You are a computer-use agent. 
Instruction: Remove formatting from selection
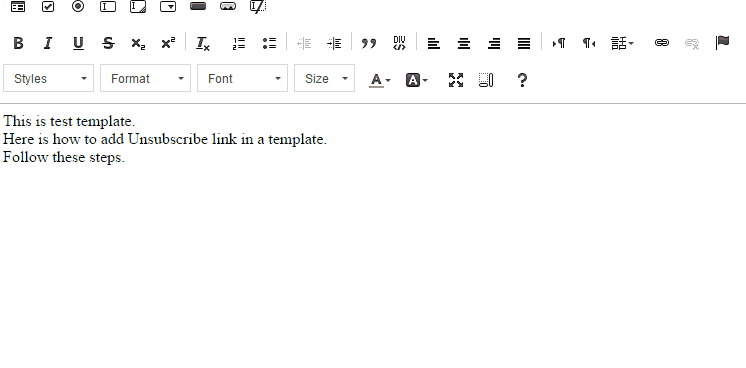pyautogui.click(x=203, y=43)
